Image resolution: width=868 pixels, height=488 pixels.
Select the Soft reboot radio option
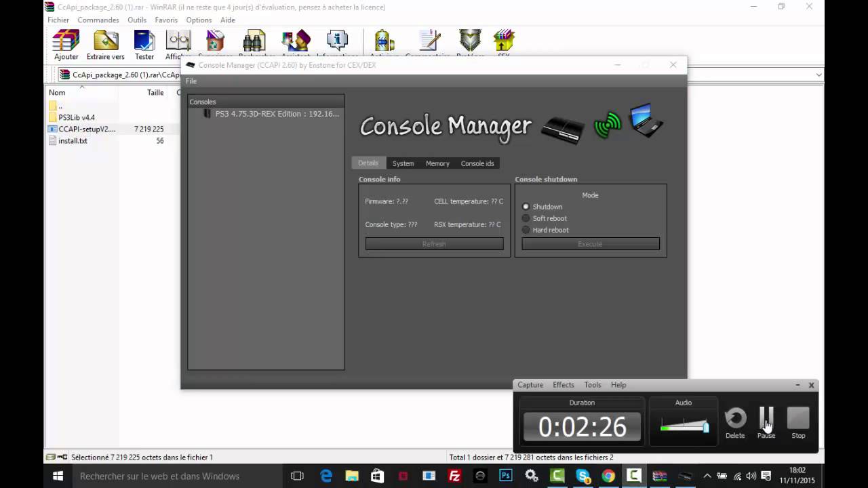[x=526, y=218]
